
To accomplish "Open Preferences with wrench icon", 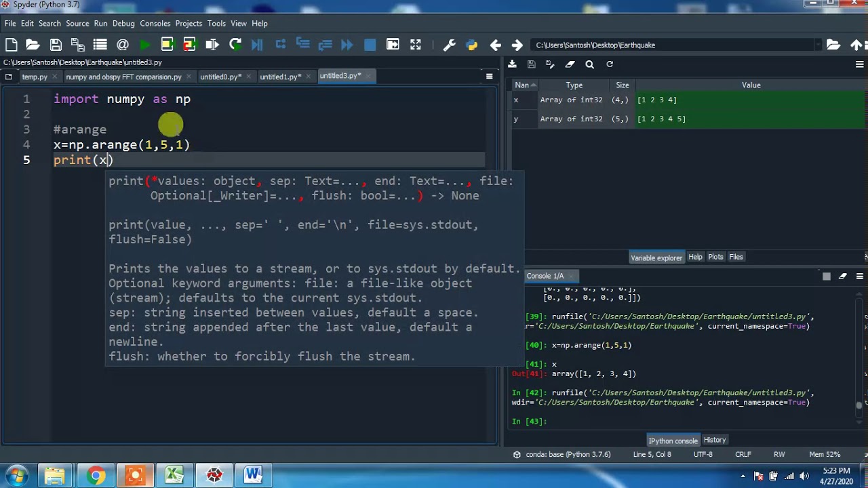I will (x=449, y=45).
